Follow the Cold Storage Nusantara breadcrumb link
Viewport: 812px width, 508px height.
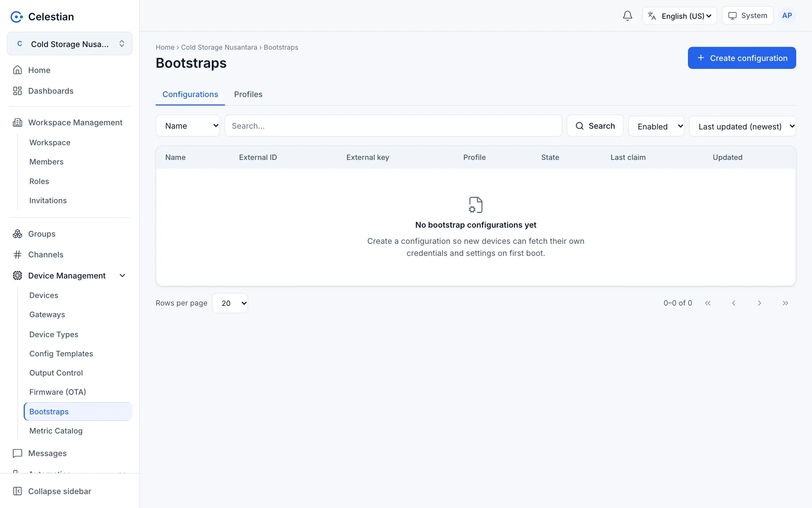219,47
